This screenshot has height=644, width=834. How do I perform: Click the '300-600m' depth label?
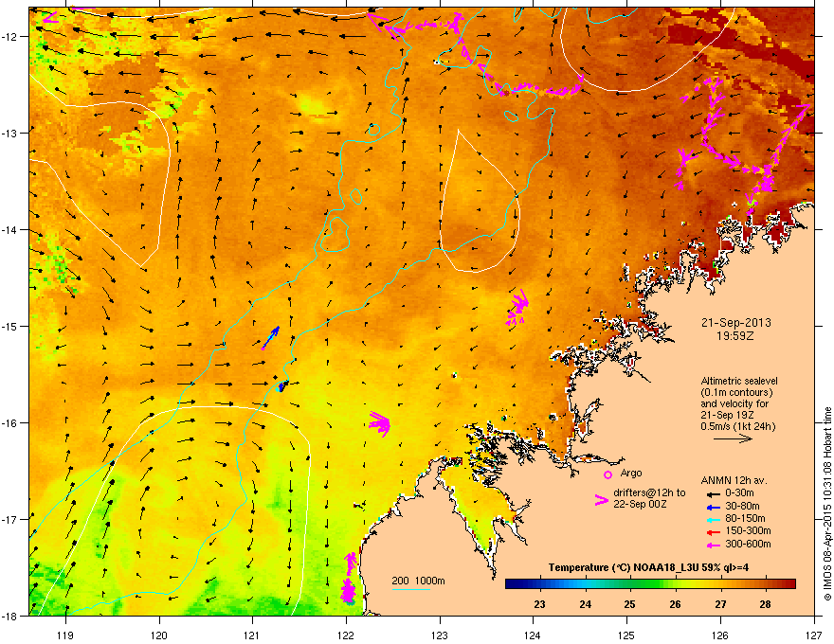click(x=749, y=545)
